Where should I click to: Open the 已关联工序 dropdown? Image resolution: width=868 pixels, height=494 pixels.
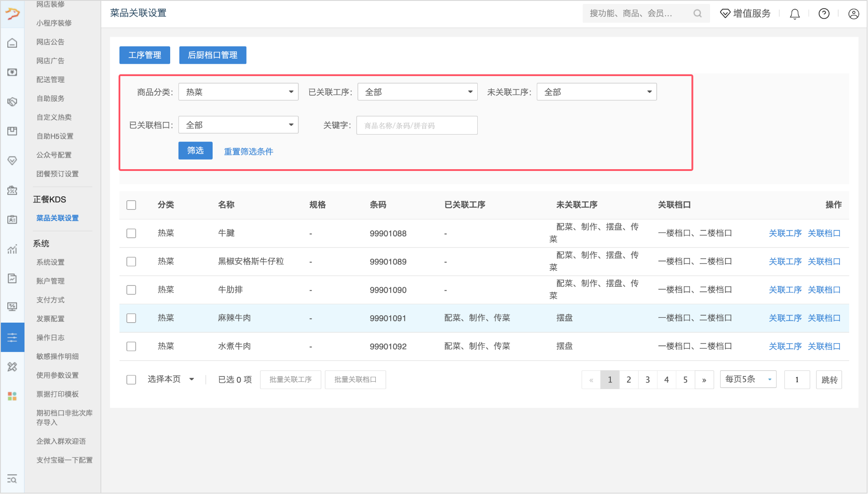pyautogui.click(x=417, y=92)
